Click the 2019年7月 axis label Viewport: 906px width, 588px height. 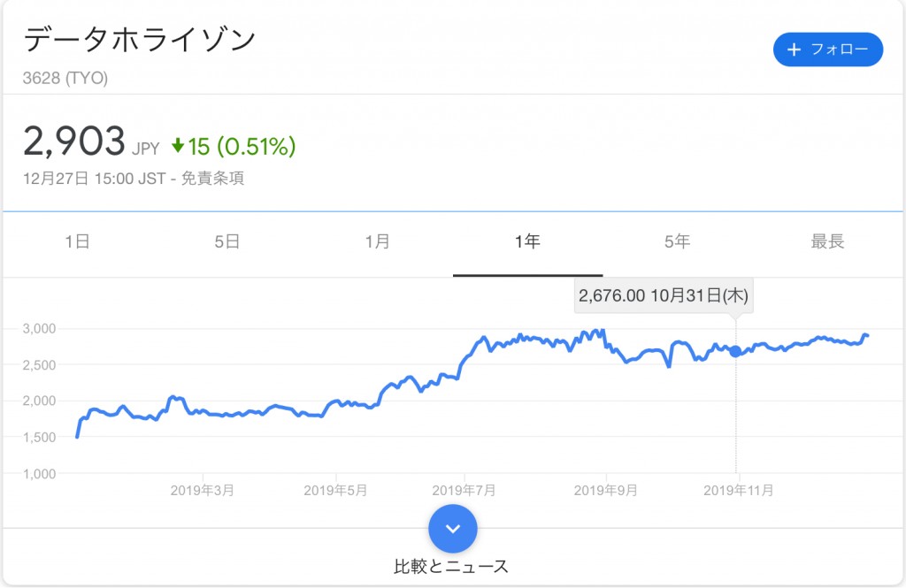(x=464, y=491)
